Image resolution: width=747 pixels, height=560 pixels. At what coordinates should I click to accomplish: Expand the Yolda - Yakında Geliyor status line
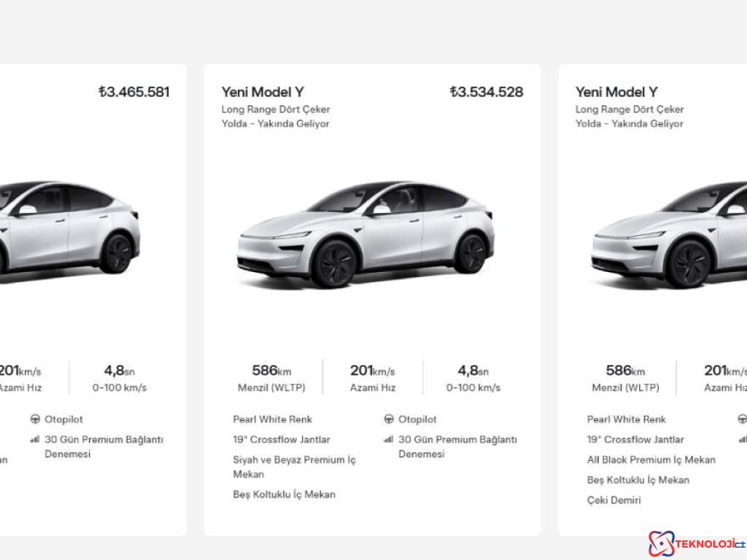pos(276,123)
